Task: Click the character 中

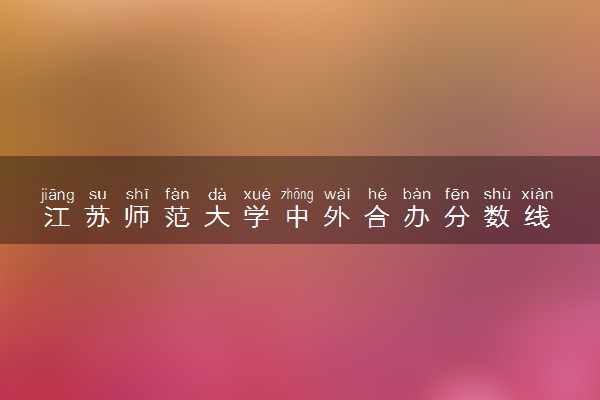Action: tap(297, 217)
